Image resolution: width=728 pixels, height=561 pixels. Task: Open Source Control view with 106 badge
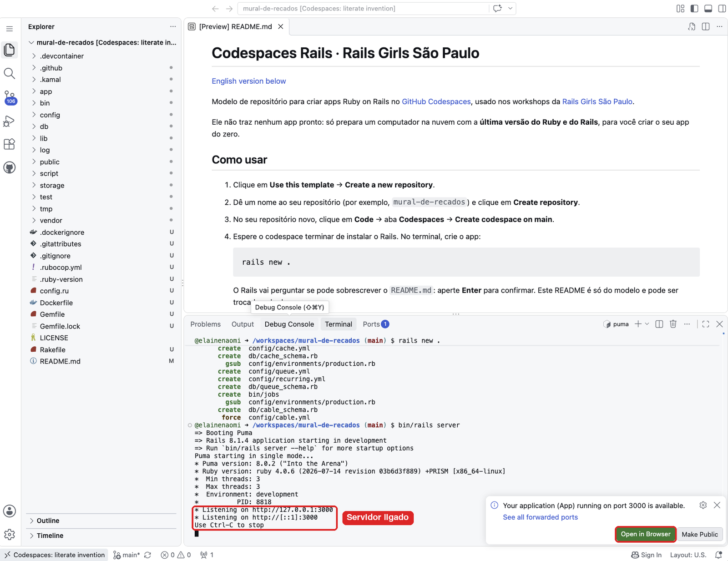(x=10, y=97)
